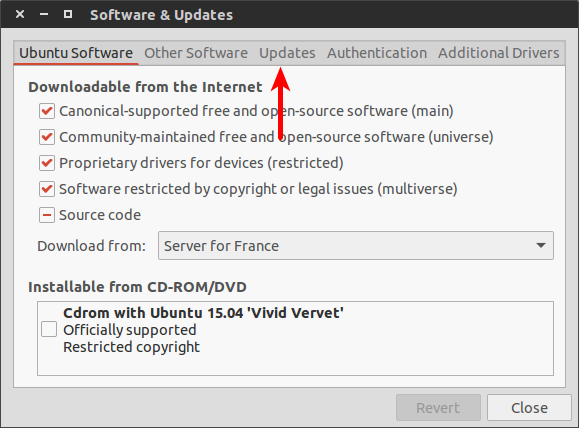Go to the Updates tab
This screenshot has height=428, width=579.
pos(287,53)
